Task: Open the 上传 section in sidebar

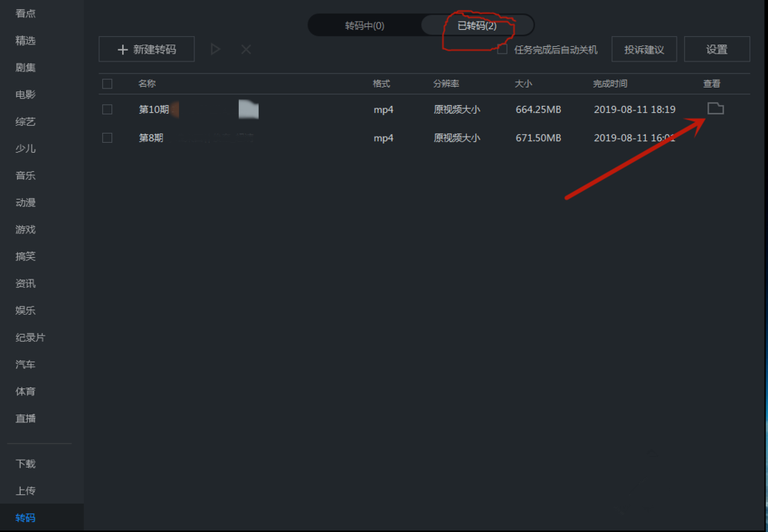Action: (x=25, y=491)
